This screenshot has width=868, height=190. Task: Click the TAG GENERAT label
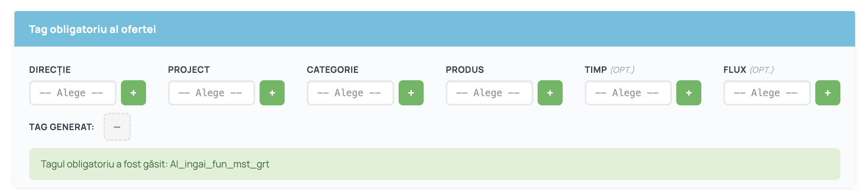coord(62,127)
